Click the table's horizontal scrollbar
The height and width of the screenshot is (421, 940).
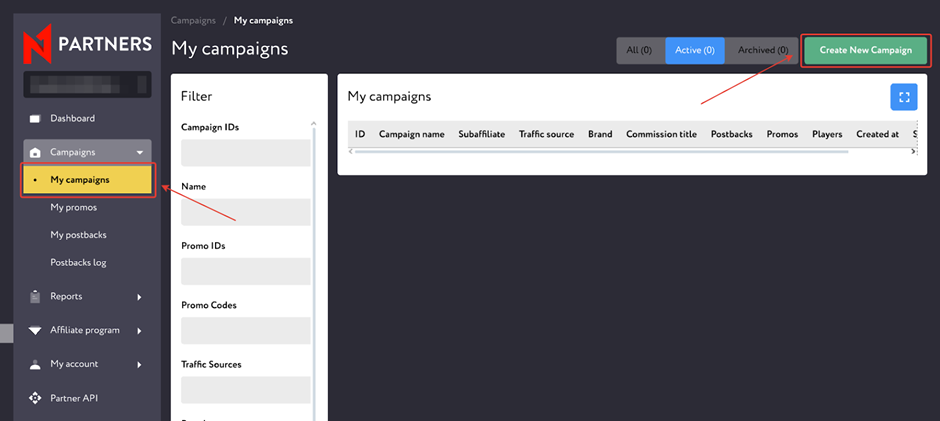600,152
